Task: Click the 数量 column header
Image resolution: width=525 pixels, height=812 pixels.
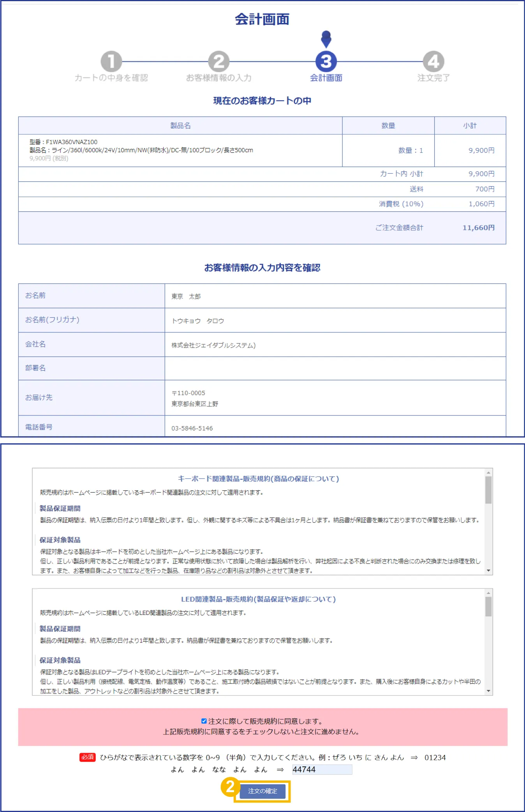Action: click(x=388, y=125)
